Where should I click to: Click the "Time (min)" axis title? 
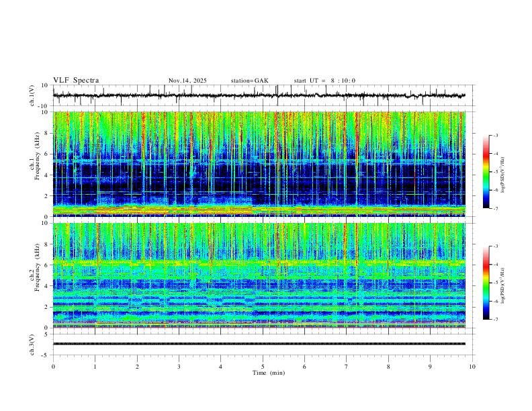269,373
